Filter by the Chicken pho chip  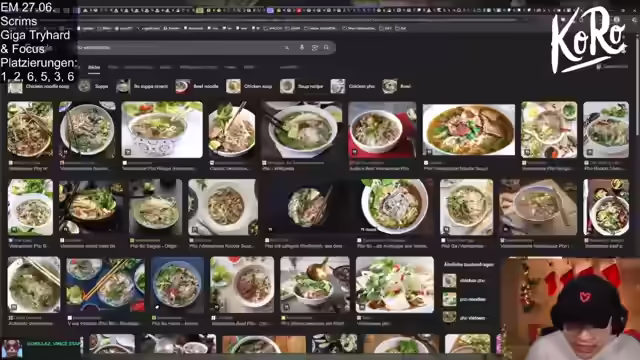[x=353, y=87]
